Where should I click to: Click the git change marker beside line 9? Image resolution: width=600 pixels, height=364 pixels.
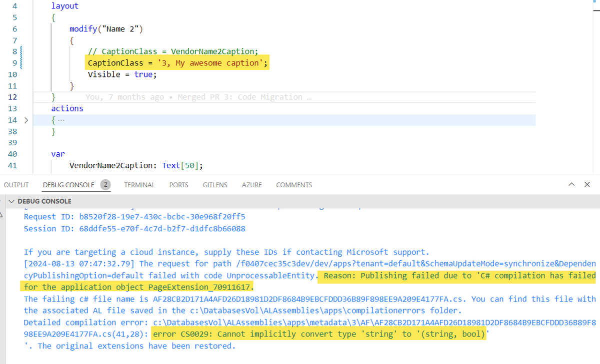coord(21,63)
